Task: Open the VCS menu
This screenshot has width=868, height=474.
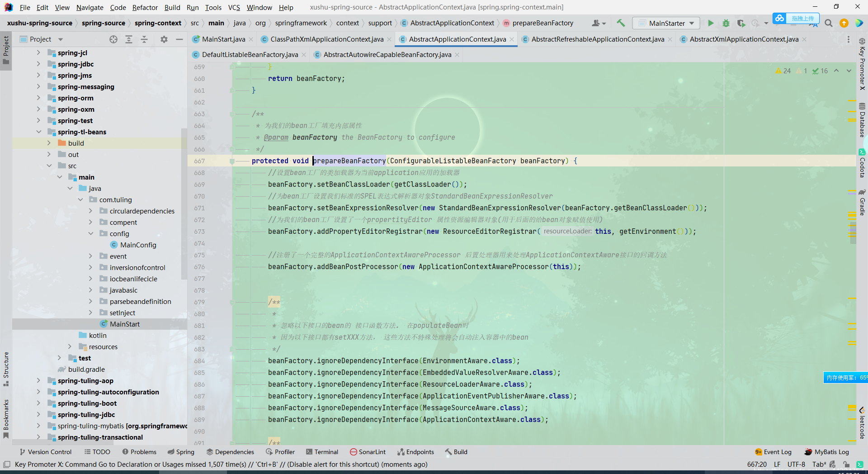Action: tap(234, 7)
